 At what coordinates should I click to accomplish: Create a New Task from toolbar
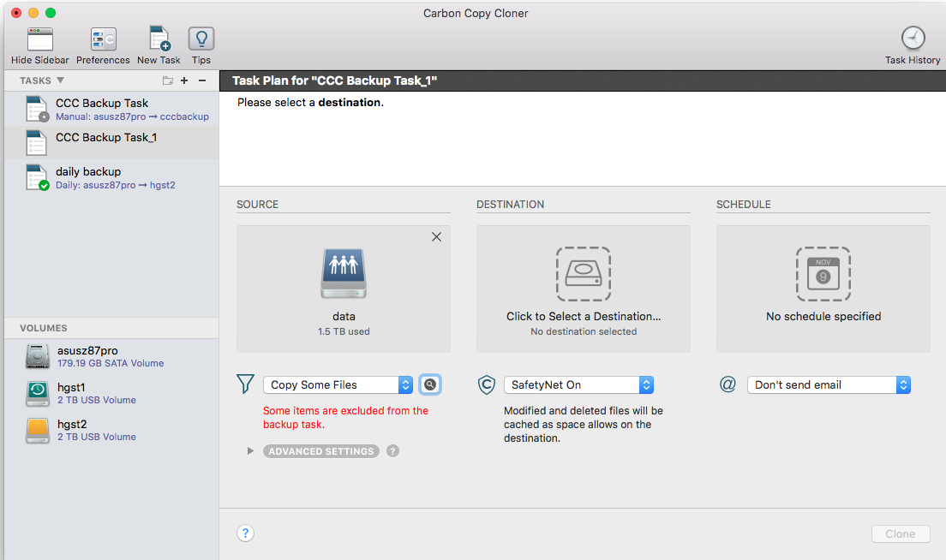(159, 39)
